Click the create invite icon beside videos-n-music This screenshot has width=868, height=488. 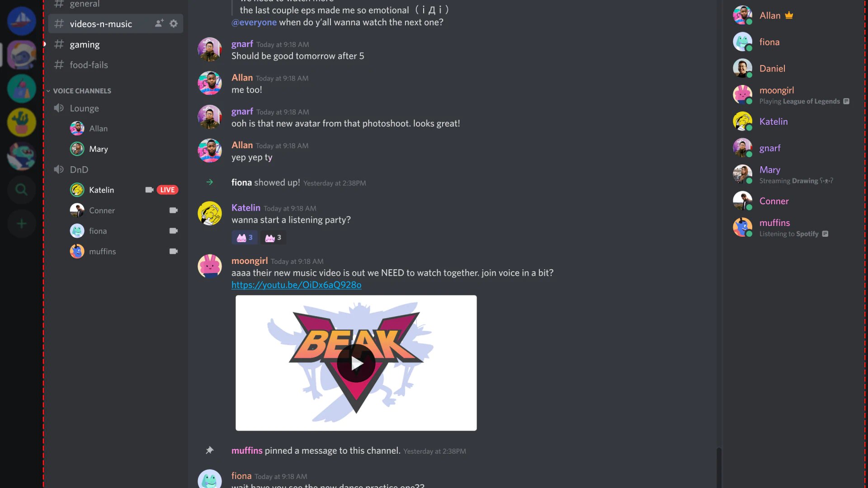[x=159, y=23]
